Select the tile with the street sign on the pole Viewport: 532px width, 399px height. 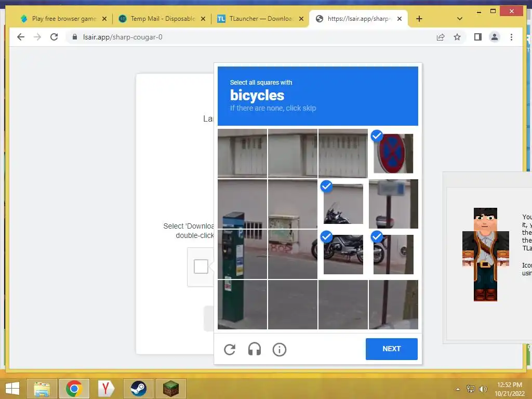coord(393,204)
